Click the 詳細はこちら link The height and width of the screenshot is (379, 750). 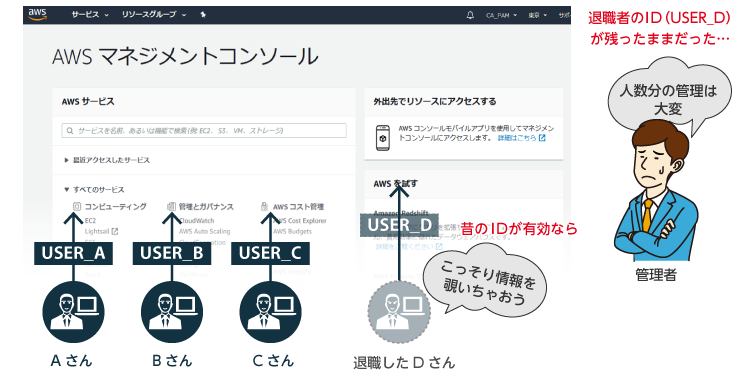(x=517, y=138)
